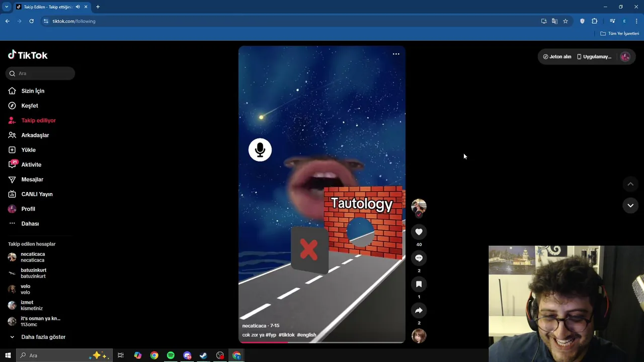This screenshot has width=644, height=362.
Task: Click Uygulamayı get app button
Action: [x=594, y=57]
